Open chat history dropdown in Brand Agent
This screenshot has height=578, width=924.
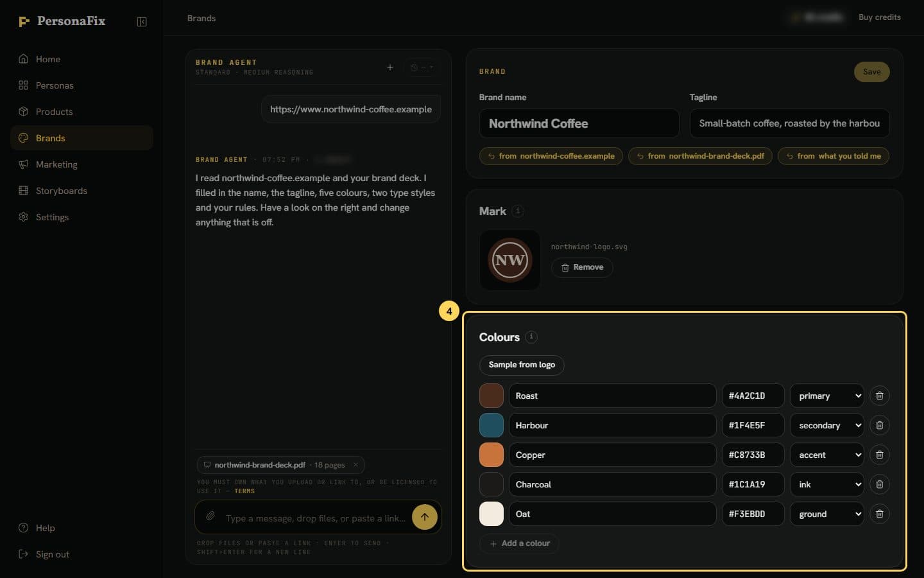coord(422,67)
